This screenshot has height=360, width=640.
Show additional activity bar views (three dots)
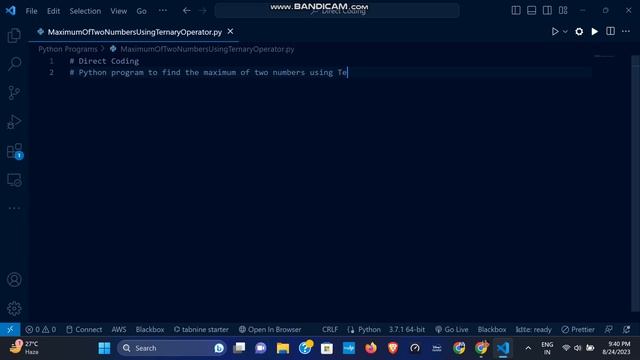(x=14, y=208)
